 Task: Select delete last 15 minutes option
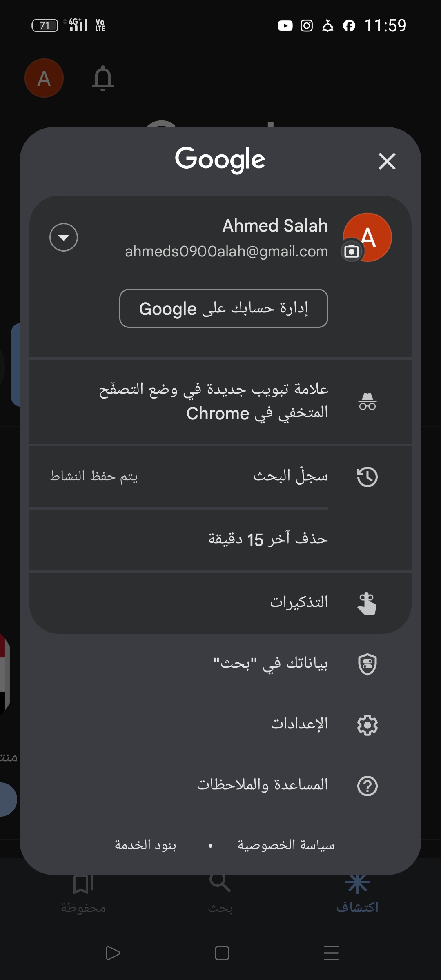220,539
